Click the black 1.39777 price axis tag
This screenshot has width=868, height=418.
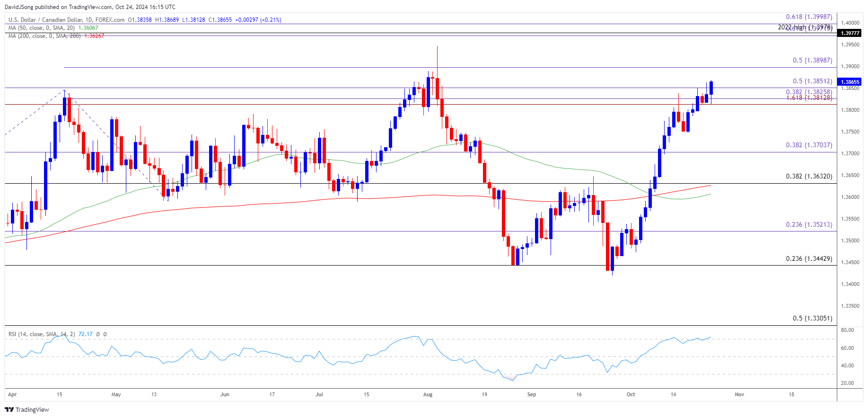[x=850, y=33]
